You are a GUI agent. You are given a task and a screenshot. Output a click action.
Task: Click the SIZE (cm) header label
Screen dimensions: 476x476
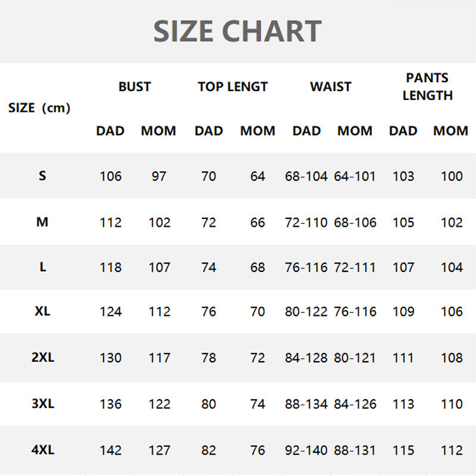[39, 108]
